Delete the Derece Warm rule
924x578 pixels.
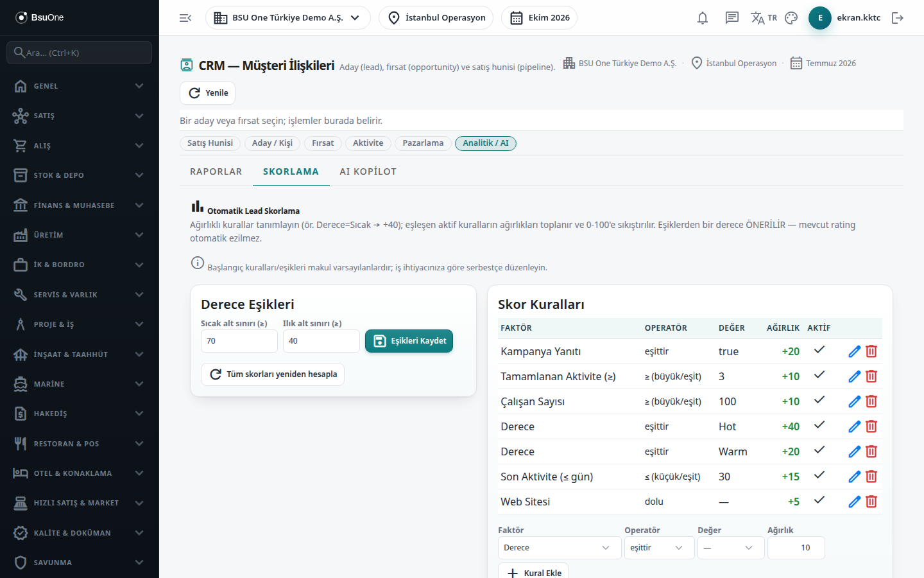click(871, 451)
